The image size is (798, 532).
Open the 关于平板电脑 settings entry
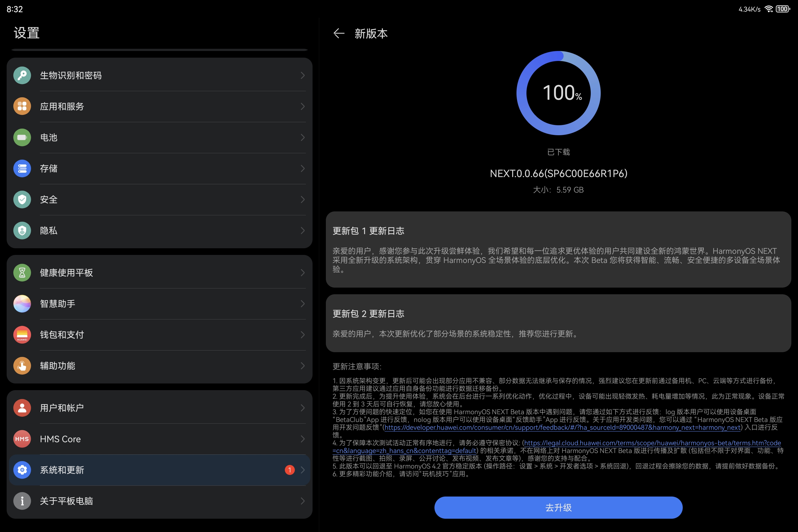160,501
